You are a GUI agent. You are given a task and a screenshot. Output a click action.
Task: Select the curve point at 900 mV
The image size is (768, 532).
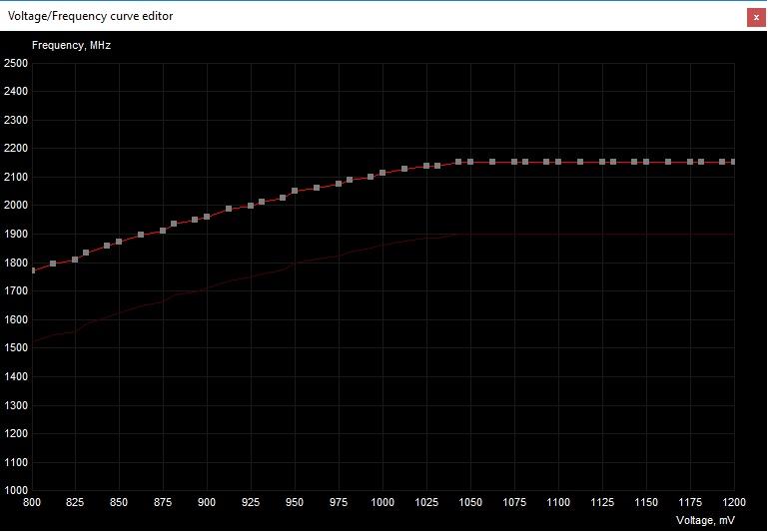tap(207, 217)
